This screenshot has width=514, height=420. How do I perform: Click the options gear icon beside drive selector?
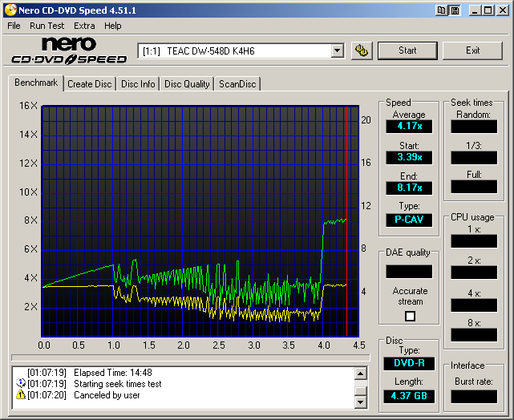point(362,50)
